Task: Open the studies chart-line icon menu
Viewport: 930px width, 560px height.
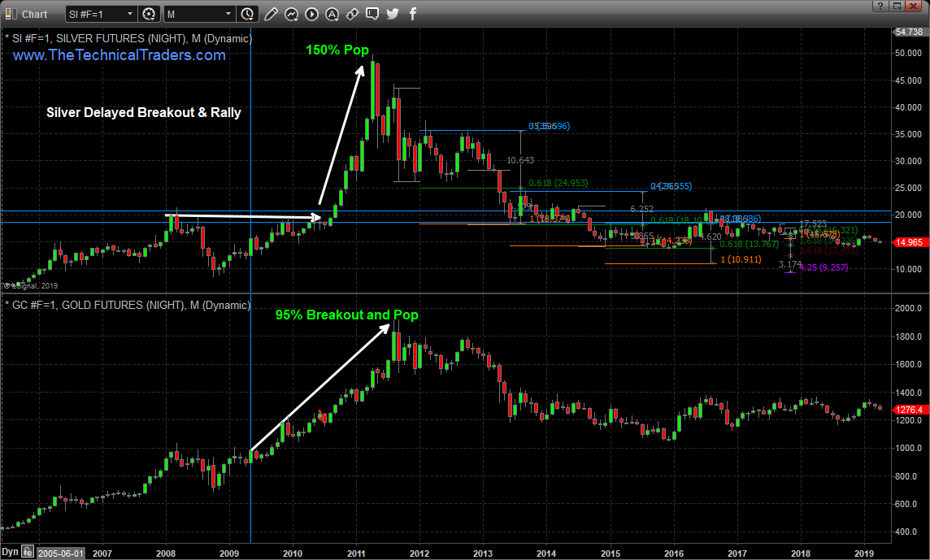Action: (x=292, y=14)
